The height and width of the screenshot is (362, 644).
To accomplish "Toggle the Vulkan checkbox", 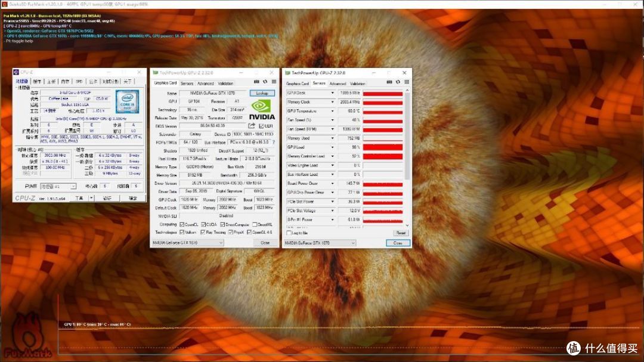I will 182,233.
